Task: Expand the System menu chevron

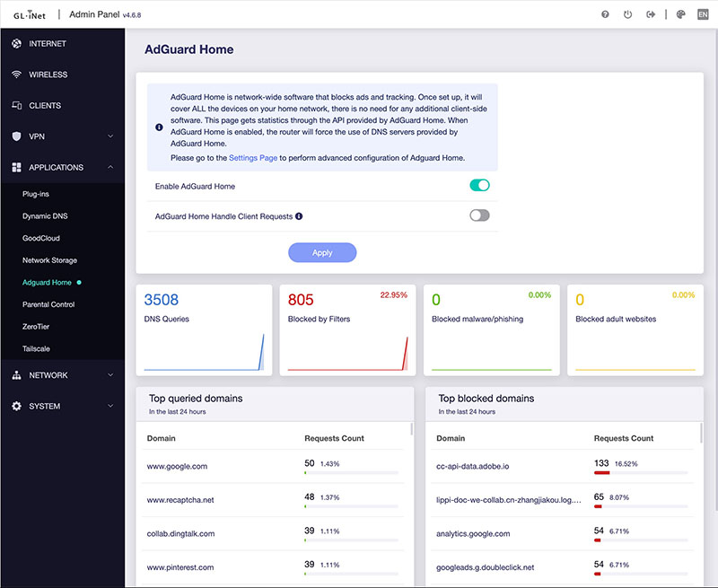Action: coord(110,406)
